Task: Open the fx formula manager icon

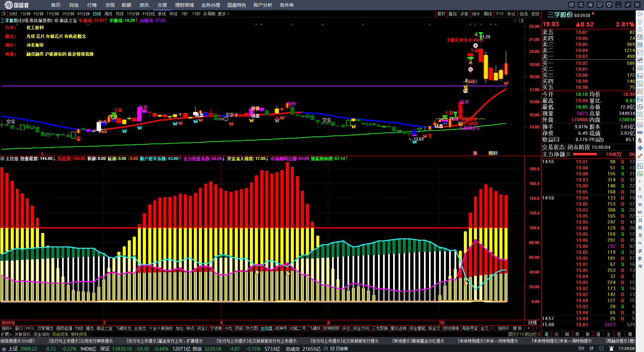Action: 590,5
